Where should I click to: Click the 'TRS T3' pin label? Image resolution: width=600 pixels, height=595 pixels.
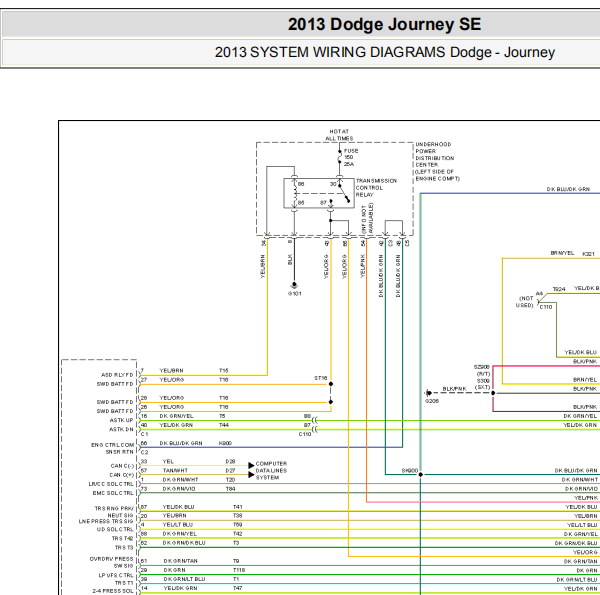(x=124, y=548)
